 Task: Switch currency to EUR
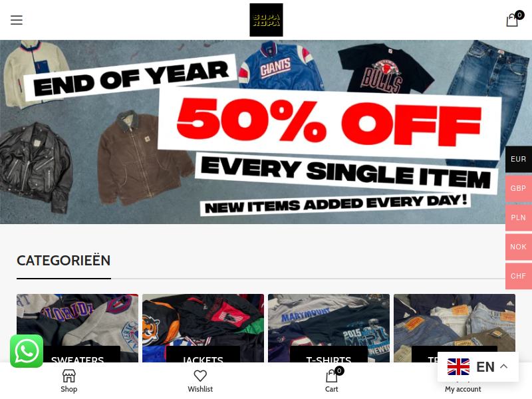pos(519,159)
